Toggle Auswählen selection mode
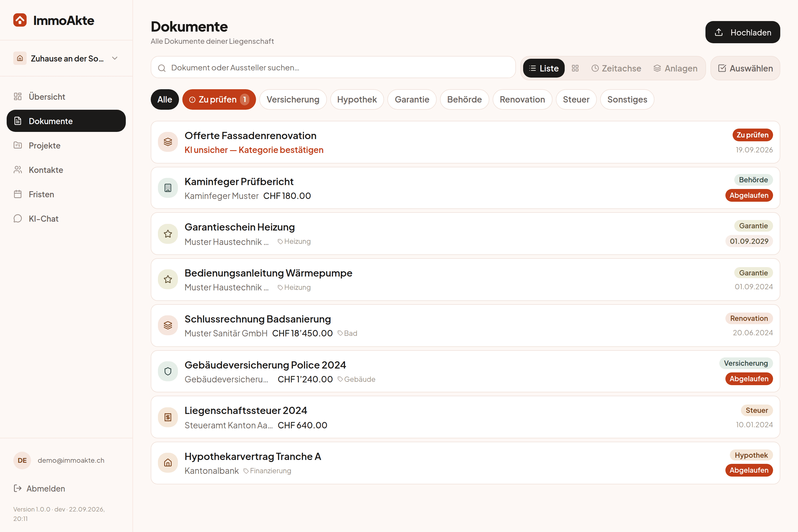The image size is (798, 532). pos(745,68)
